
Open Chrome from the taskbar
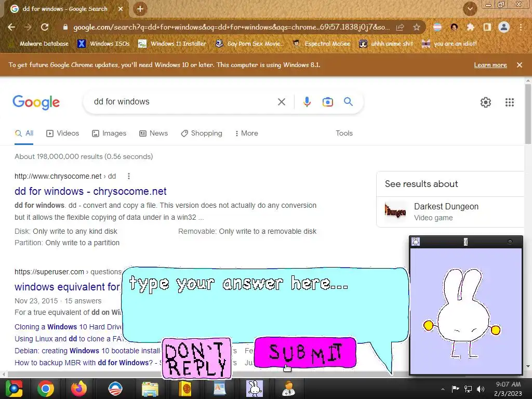46,389
